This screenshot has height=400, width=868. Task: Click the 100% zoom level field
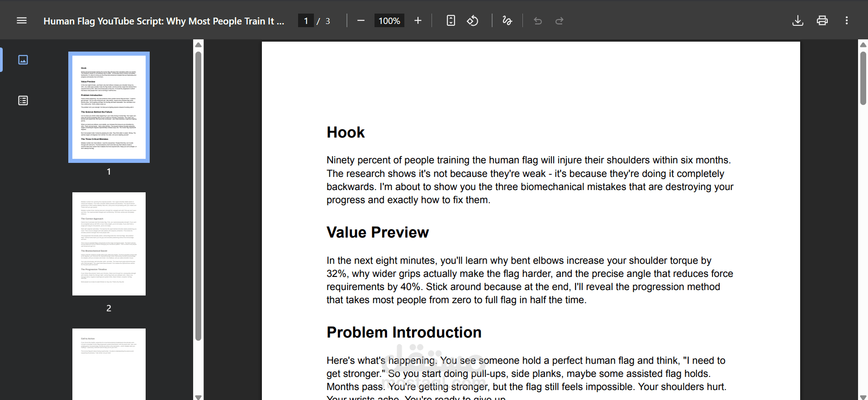pos(389,21)
